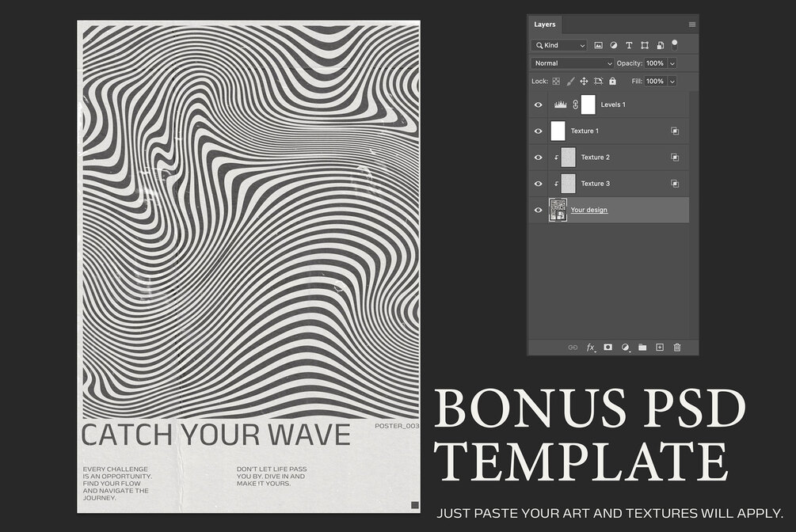The image size is (796, 532).
Task: Toggle lock position icon
Action: (584, 82)
